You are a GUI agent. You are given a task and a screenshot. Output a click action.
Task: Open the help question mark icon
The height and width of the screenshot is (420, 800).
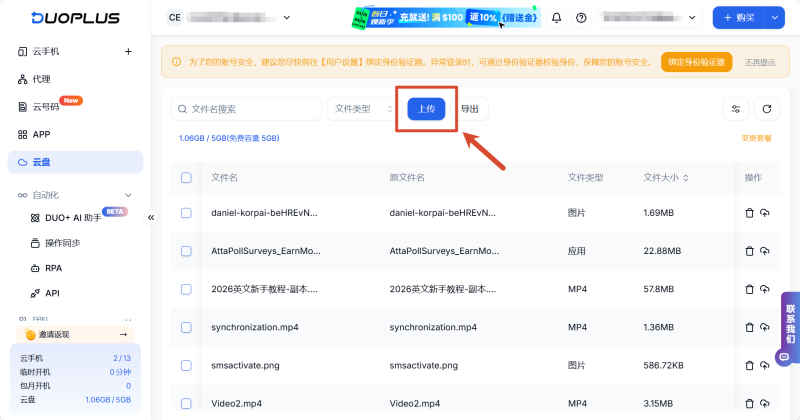581,18
